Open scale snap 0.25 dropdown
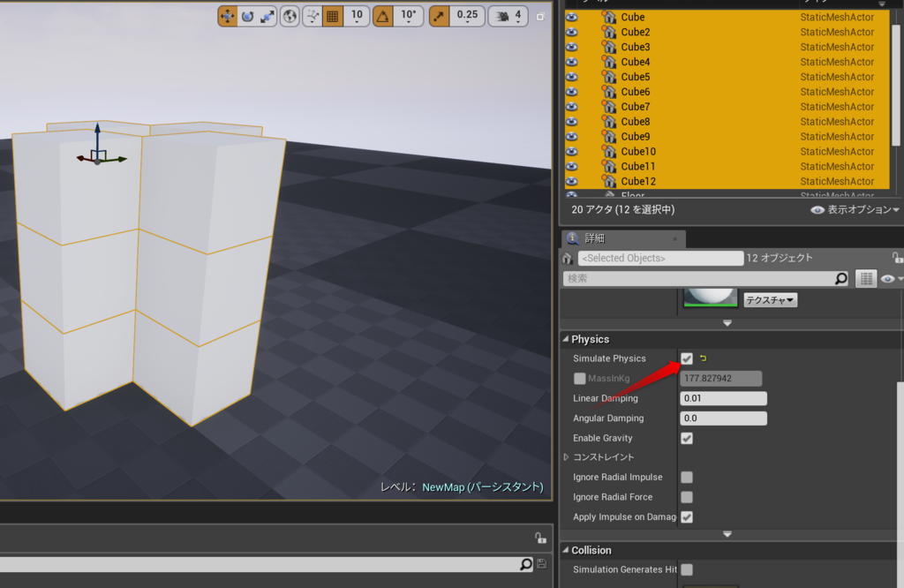The height and width of the screenshot is (588, 904). tap(467, 16)
